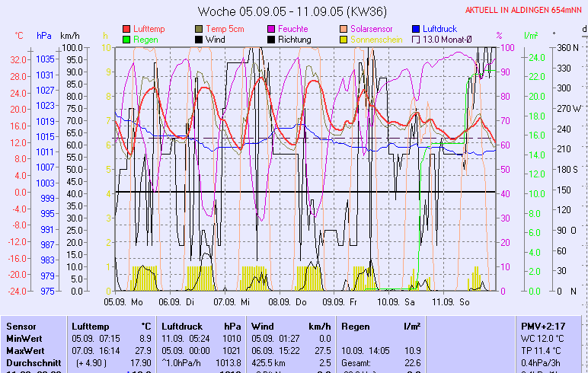Click the olive Temp 5cm legend square

click(x=199, y=28)
